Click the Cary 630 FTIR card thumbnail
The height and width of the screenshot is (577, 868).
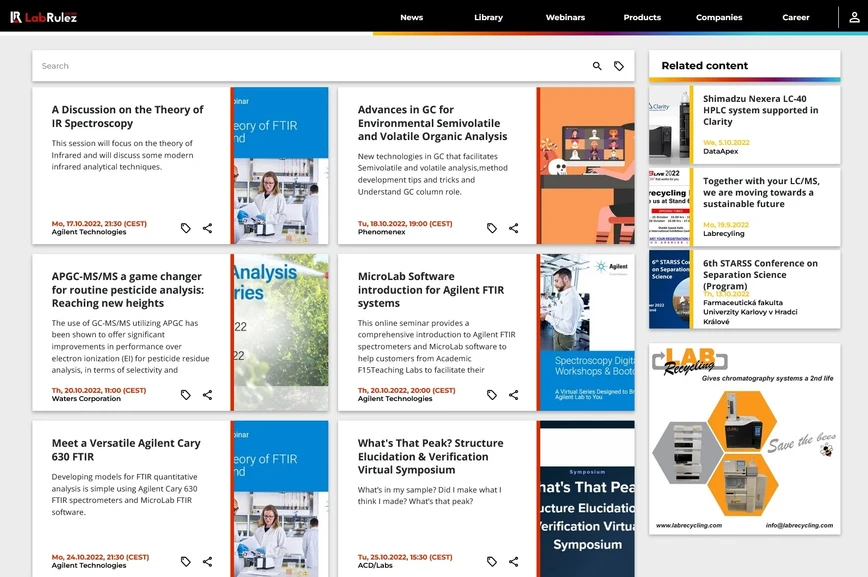point(281,498)
